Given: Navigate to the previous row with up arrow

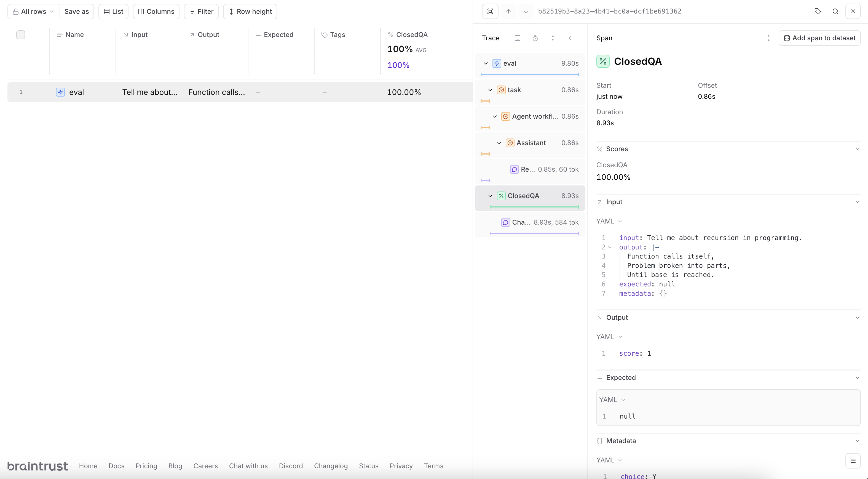Looking at the screenshot, I should click(x=508, y=11).
